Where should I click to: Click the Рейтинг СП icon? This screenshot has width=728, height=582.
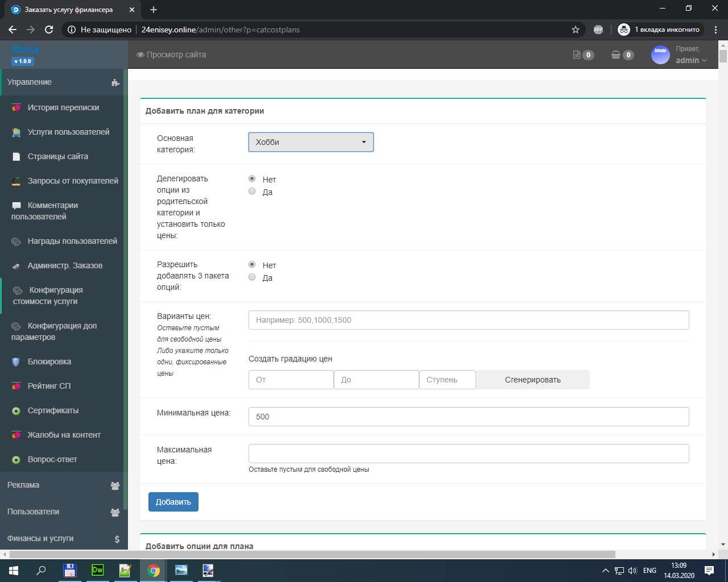[x=16, y=386]
